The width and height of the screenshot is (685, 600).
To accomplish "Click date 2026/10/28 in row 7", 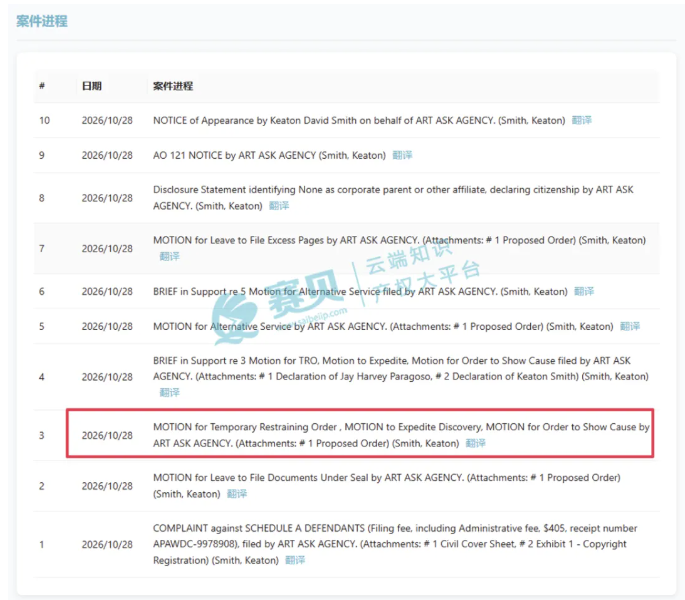I will click(107, 248).
